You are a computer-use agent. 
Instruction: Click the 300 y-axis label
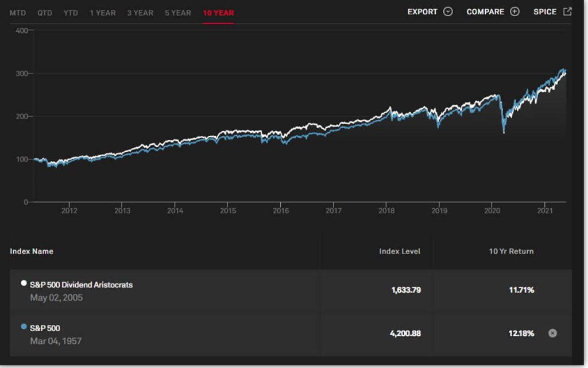click(x=22, y=74)
